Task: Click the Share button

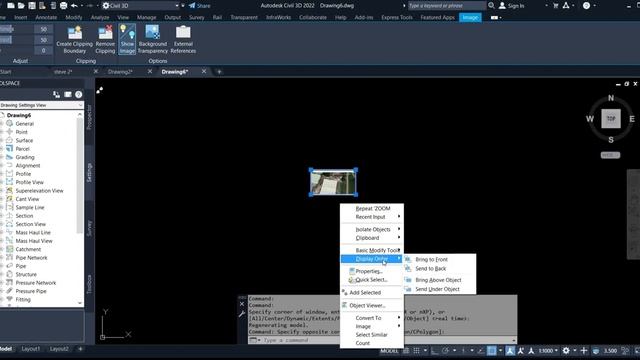Action: click(x=200, y=6)
